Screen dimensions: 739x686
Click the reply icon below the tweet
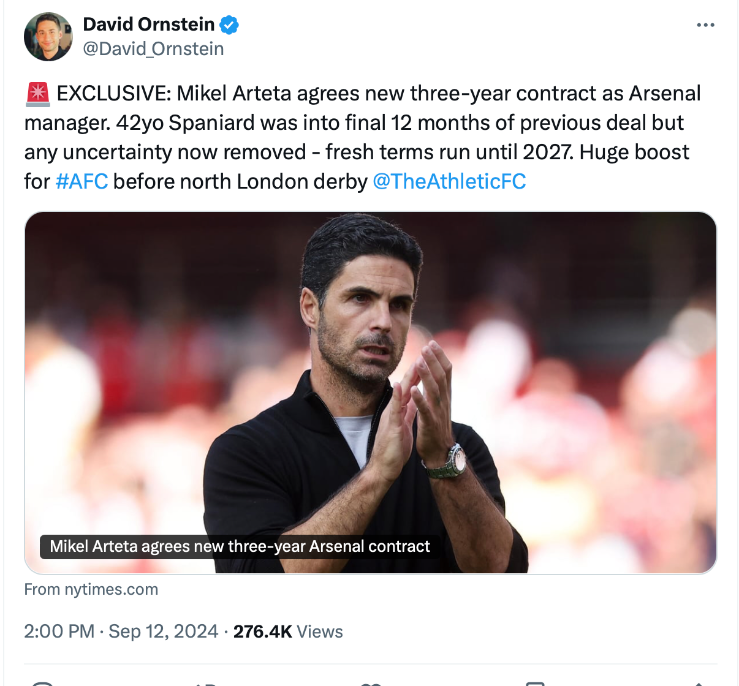coord(40,683)
